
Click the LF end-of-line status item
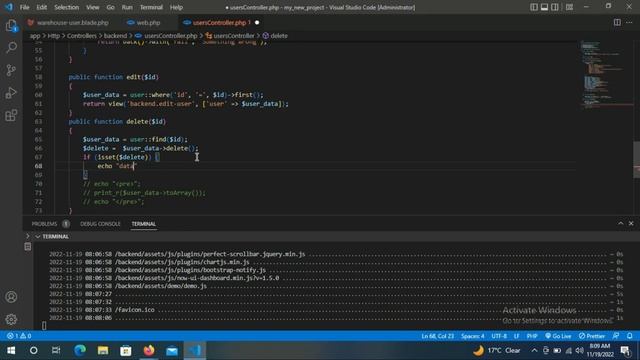click(x=516, y=336)
